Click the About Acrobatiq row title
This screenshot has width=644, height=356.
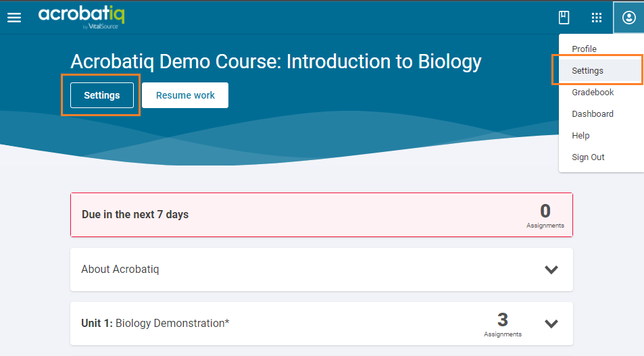(120, 270)
